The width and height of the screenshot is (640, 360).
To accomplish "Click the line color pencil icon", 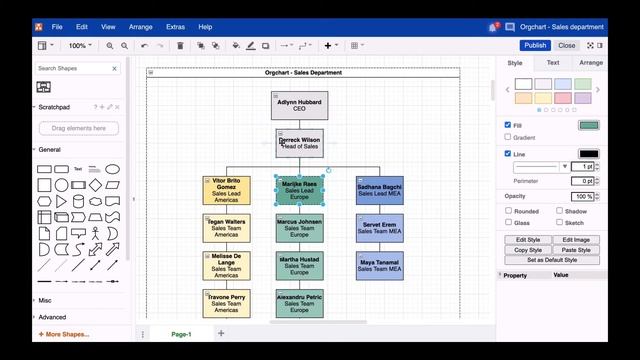I will 251,46.
